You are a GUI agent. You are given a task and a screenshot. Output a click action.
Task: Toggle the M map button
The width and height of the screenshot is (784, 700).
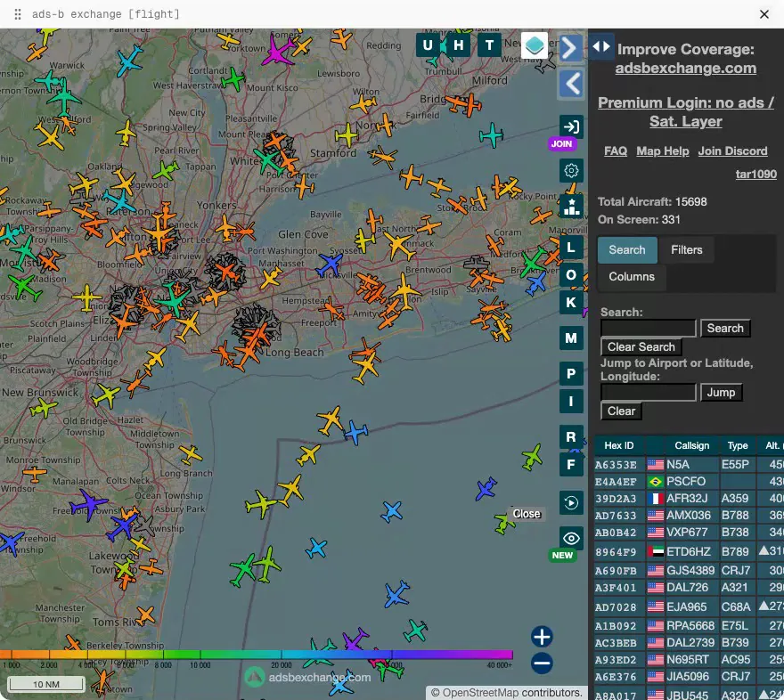[571, 338]
